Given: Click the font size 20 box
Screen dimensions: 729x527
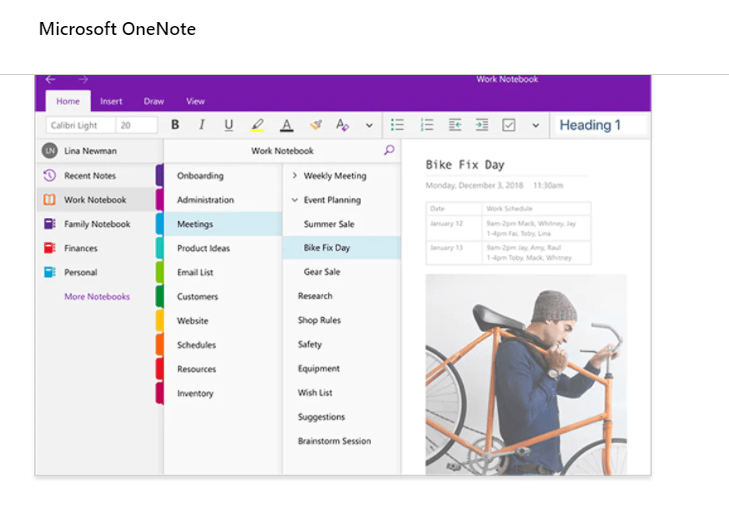Looking at the screenshot, I should [x=136, y=125].
